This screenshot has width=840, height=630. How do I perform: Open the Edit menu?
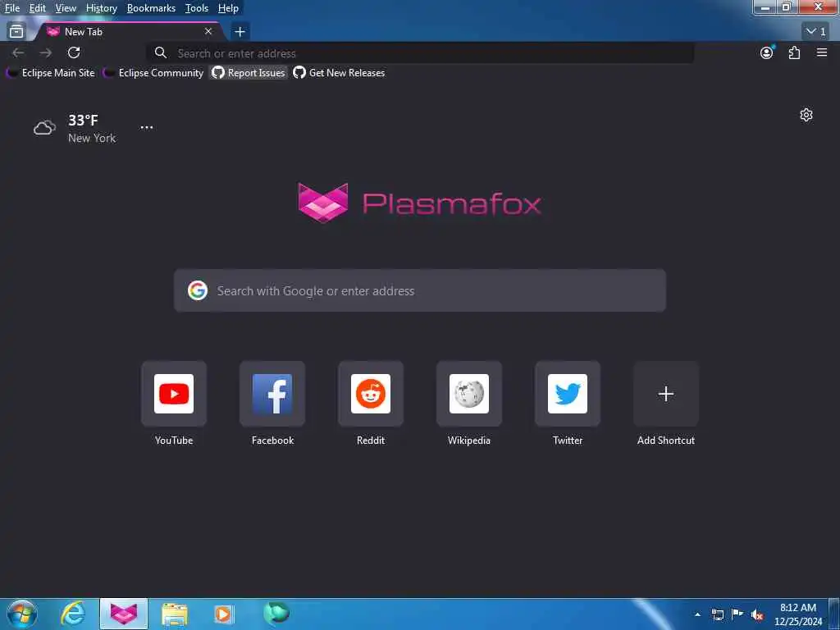[x=37, y=8]
